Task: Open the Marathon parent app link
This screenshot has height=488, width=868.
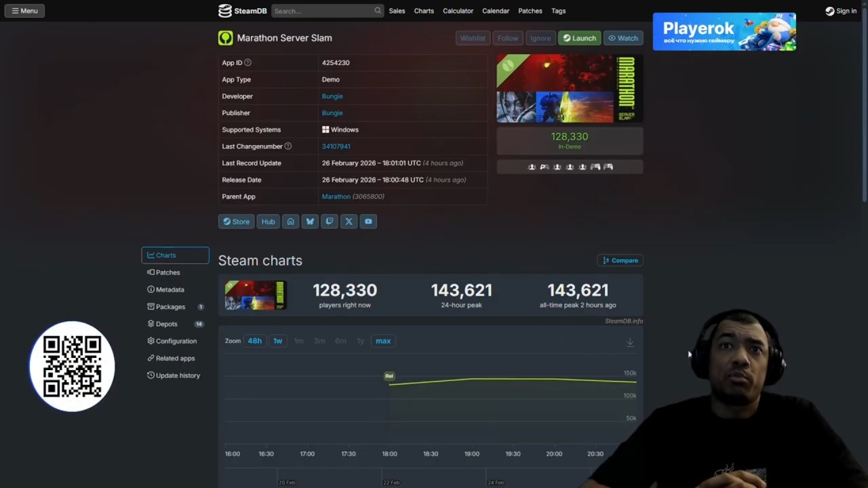Action: (x=336, y=197)
